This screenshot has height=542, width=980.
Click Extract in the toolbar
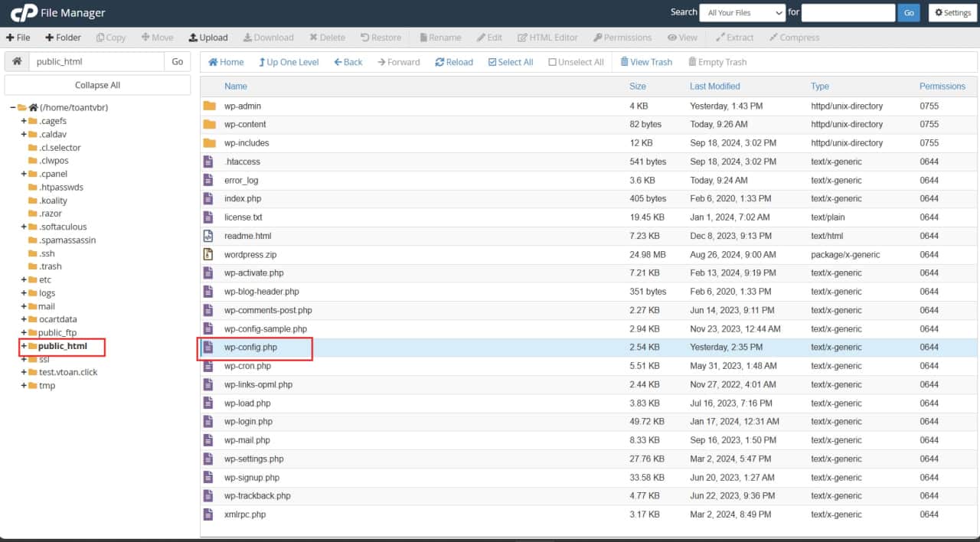point(734,38)
